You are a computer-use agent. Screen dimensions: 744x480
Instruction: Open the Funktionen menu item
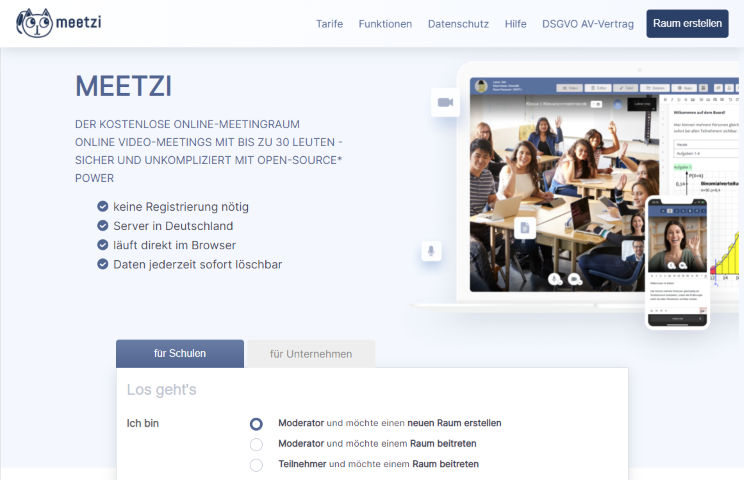click(x=385, y=24)
